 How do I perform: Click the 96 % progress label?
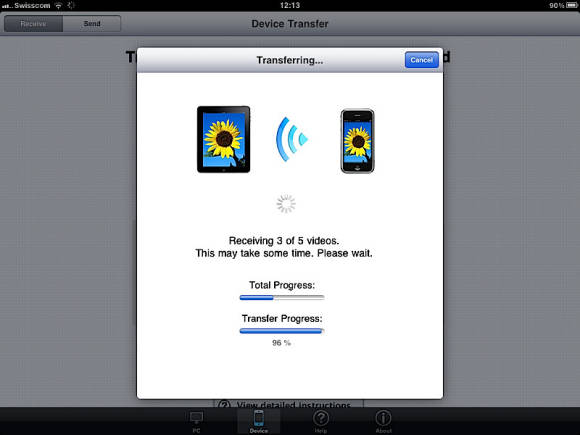[281, 343]
